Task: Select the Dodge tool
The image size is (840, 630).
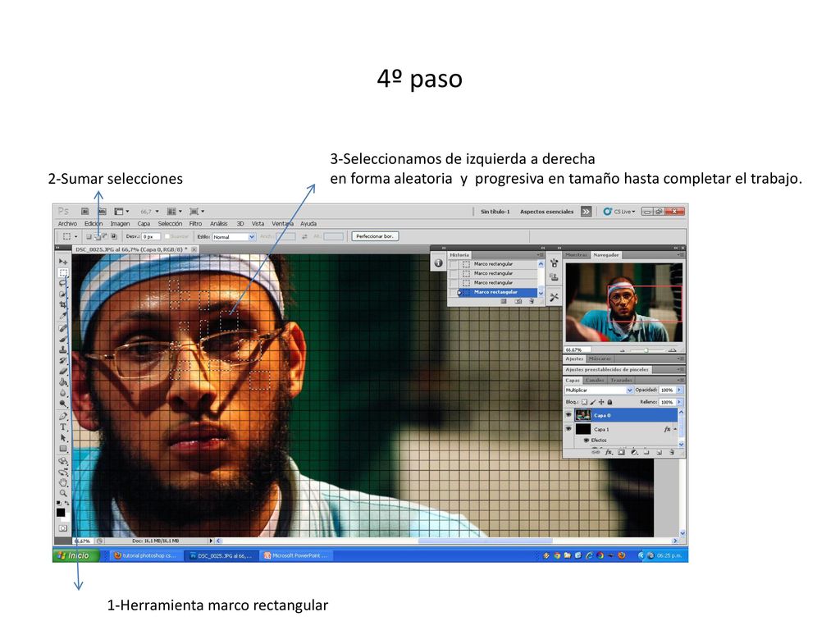Action: (x=62, y=404)
